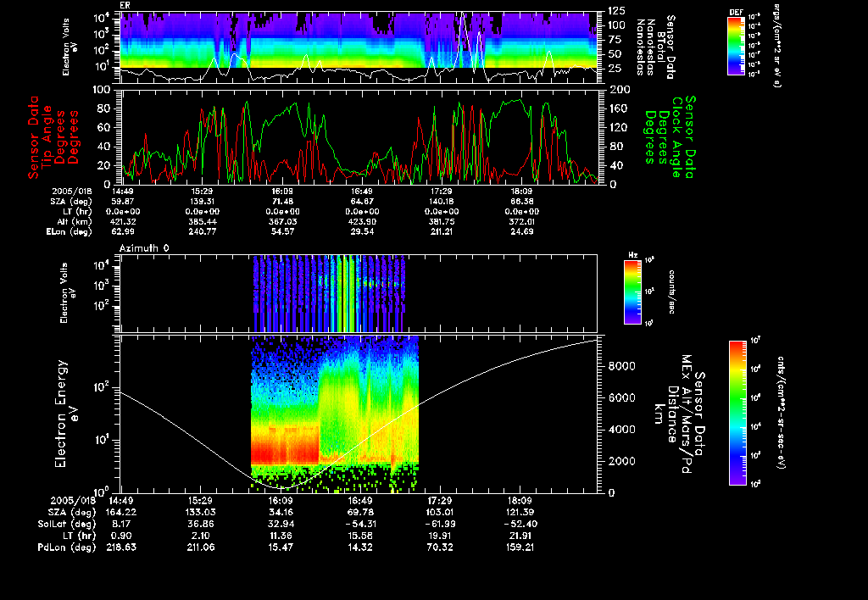Viewport: 868px width, 600px height.
Task: Click the Azimuth 0 spectrogram panel
Action: click(359, 293)
